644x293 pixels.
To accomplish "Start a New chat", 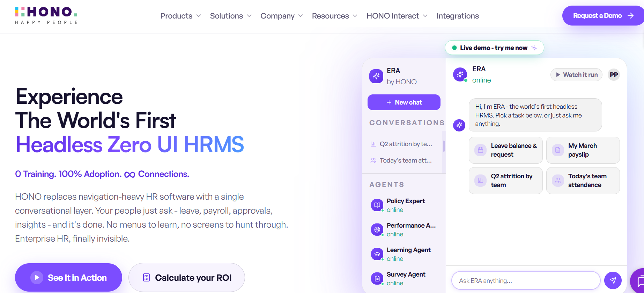I will point(404,102).
